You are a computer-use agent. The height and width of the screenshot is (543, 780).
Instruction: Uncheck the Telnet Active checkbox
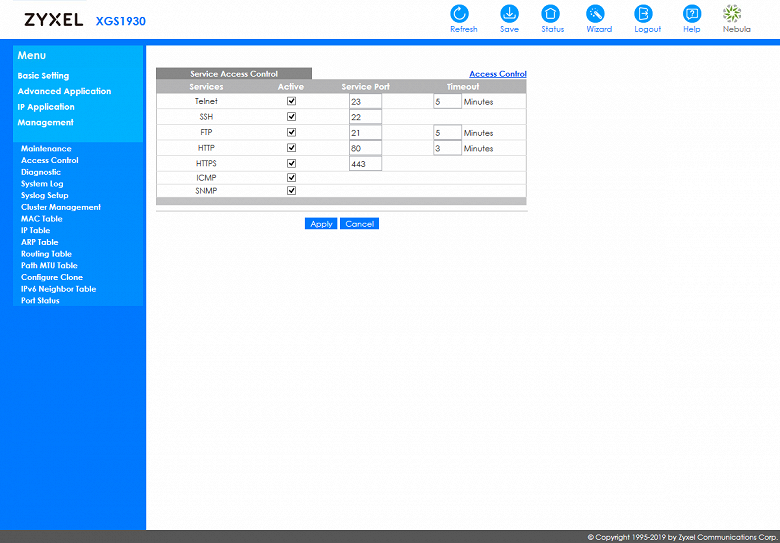pos(292,101)
